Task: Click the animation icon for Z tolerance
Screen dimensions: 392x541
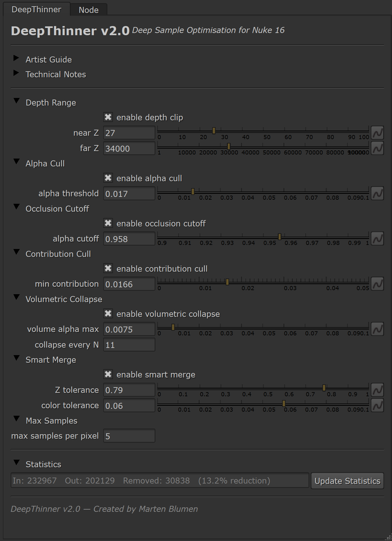Action: tap(377, 390)
